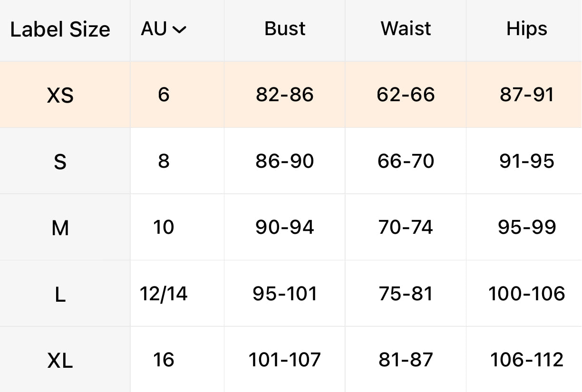Click the Waist column header
The height and width of the screenshot is (392, 582).
(406, 29)
